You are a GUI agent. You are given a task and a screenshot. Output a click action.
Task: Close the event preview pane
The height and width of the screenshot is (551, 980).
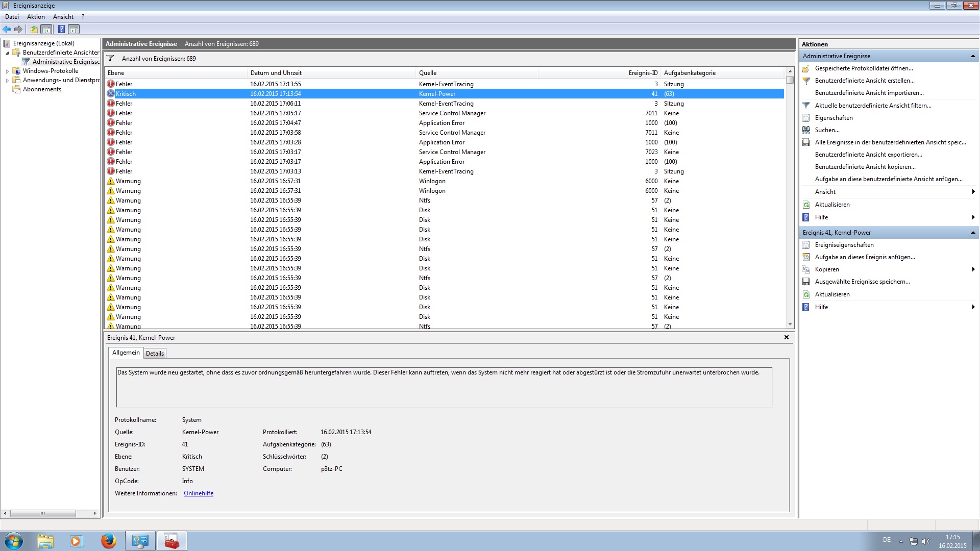[786, 337]
